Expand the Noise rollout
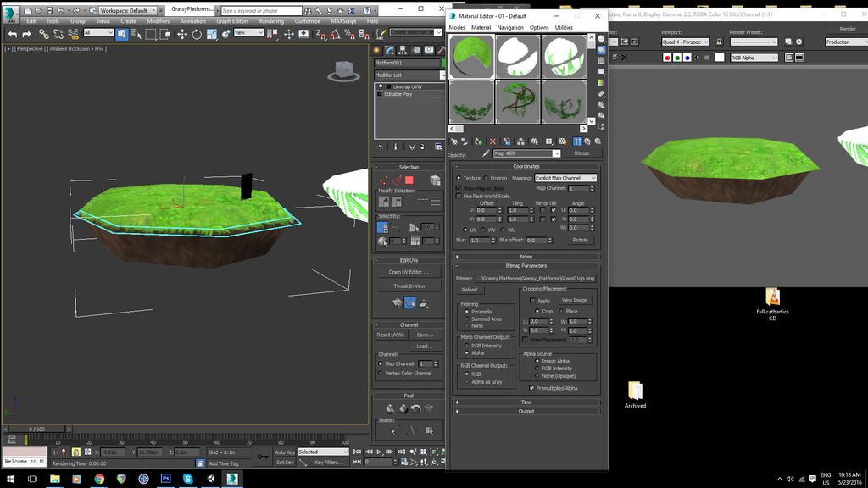Image resolution: width=868 pixels, height=488 pixels. coord(526,257)
